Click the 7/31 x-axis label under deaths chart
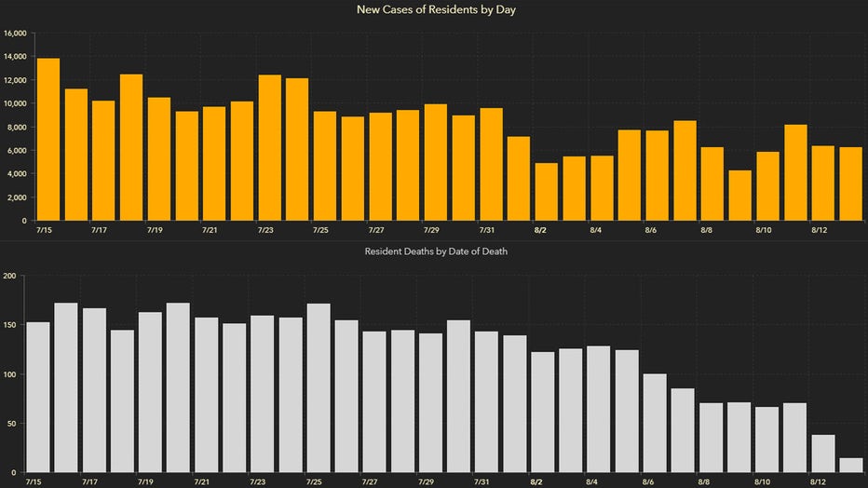This screenshot has width=868, height=488. tap(482, 482)
